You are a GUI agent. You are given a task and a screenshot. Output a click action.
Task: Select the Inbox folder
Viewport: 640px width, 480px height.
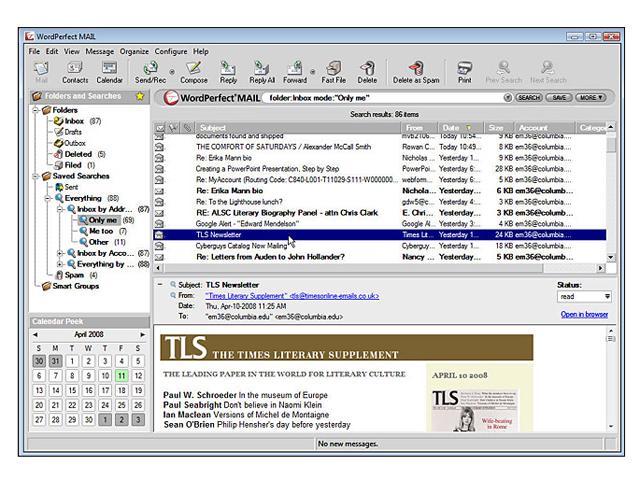click(x=74, y=121)
